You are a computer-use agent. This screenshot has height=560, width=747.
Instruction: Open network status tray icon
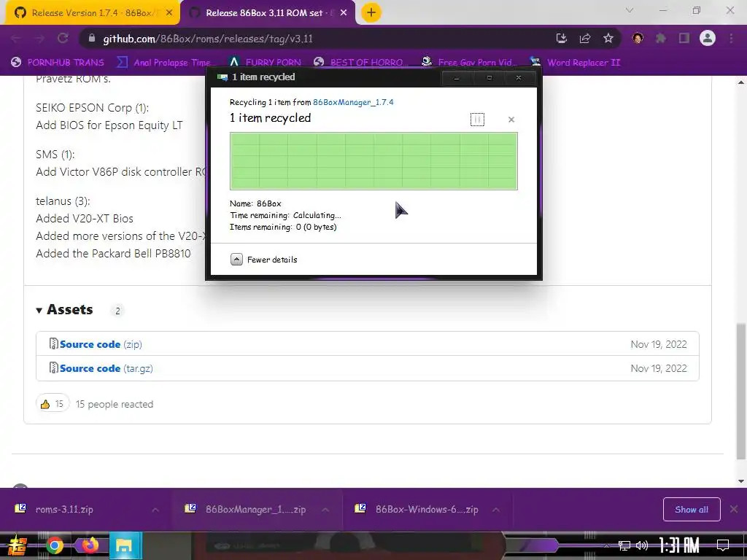(624, 545)
